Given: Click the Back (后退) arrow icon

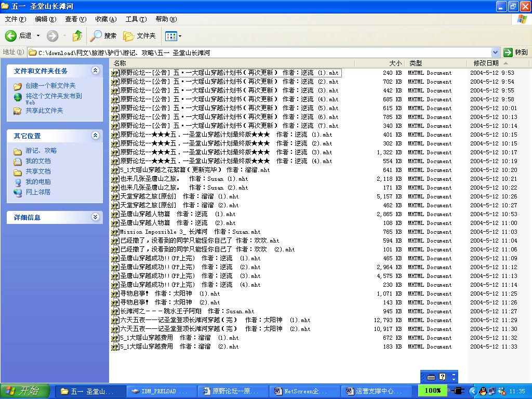Looking at the screenshot, I should (x=11, y=36).
